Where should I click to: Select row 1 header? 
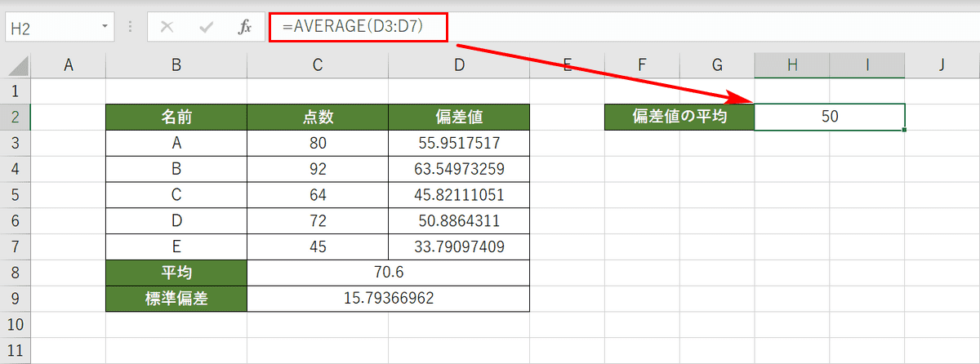(x=16, y=90)
